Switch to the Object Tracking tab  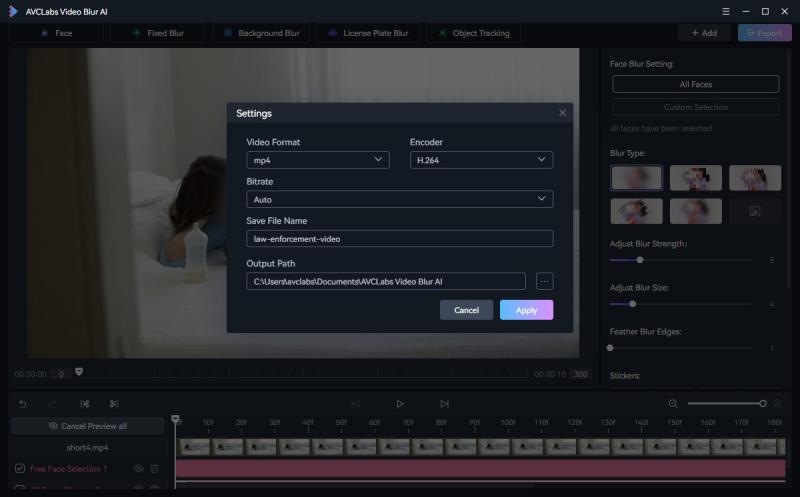[474, 33]
